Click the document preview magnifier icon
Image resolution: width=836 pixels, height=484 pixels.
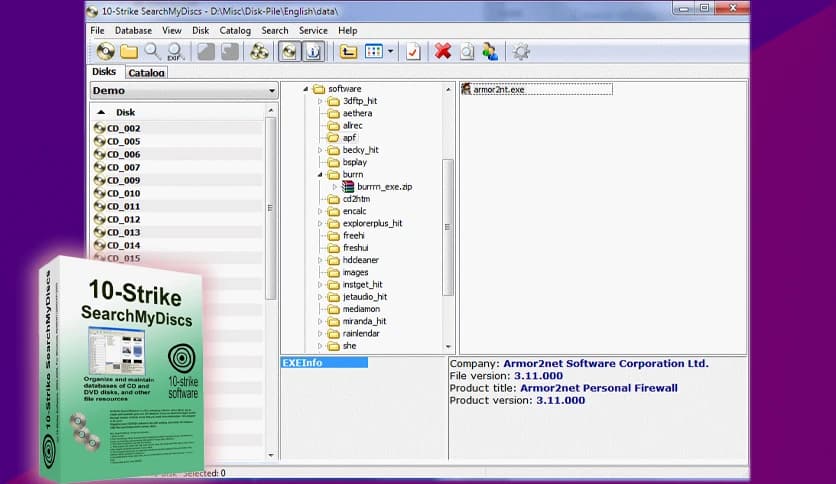(467, 52)
